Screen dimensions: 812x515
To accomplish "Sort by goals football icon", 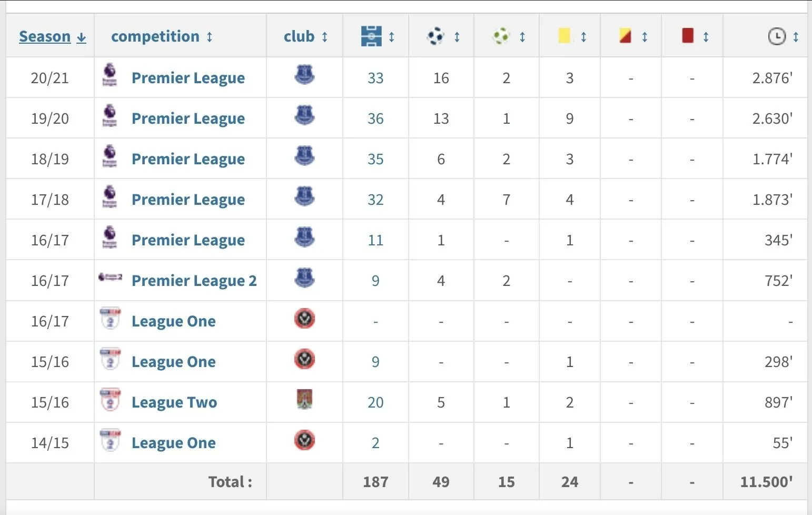I will click(x=436, y=36).
